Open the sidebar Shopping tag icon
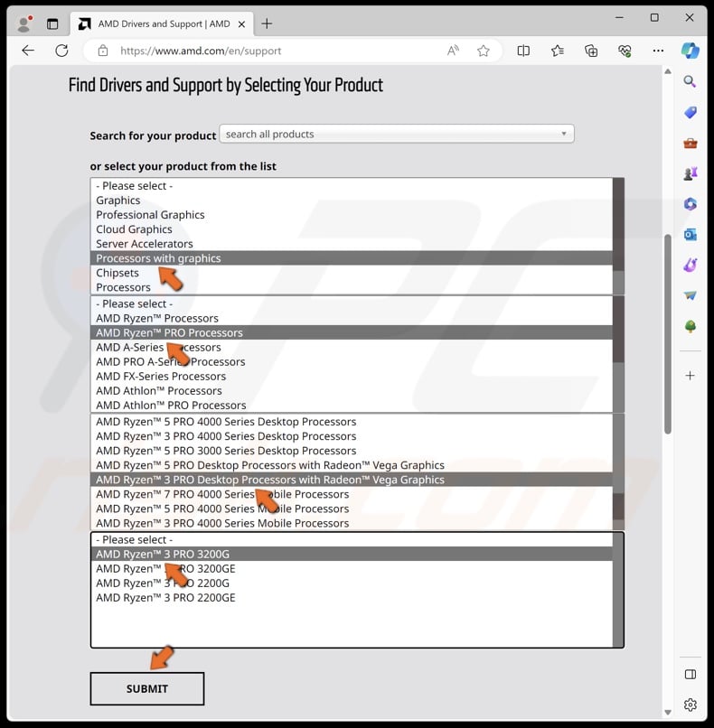 691,112
